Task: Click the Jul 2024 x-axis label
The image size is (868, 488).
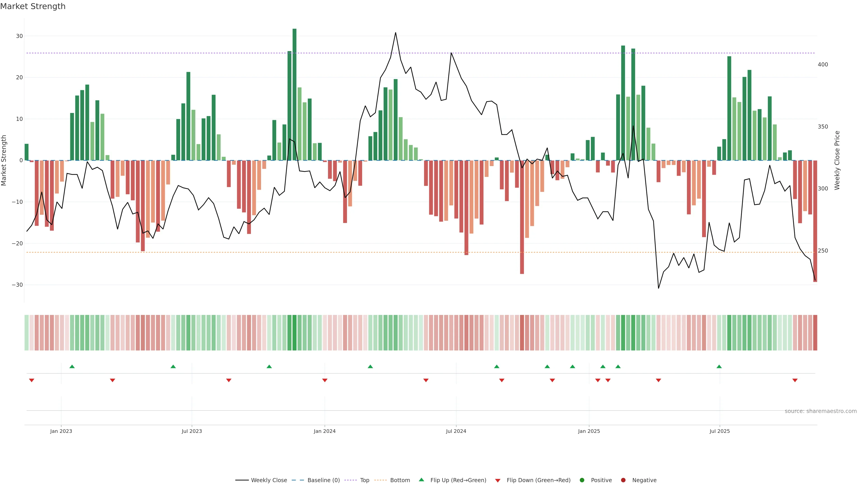Action: tap(456, 431)
